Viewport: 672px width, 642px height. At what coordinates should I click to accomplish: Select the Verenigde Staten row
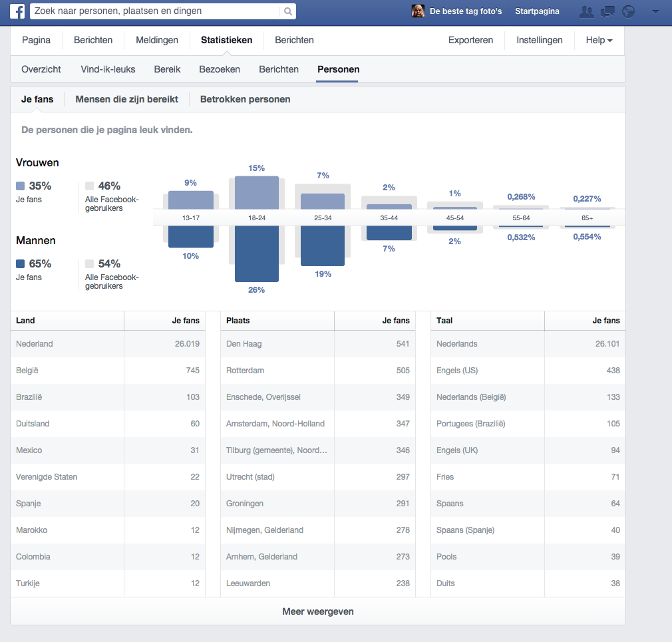pos(108,476)
